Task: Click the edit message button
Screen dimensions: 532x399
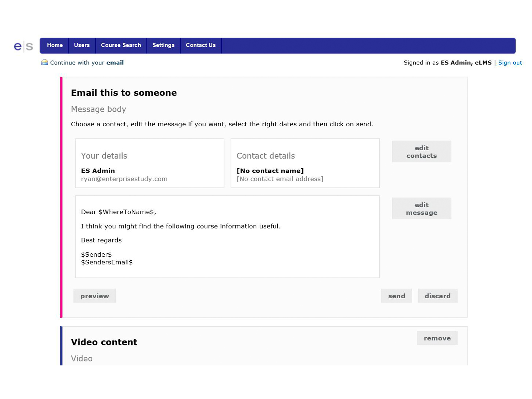Action: click(x=421, y=208)
